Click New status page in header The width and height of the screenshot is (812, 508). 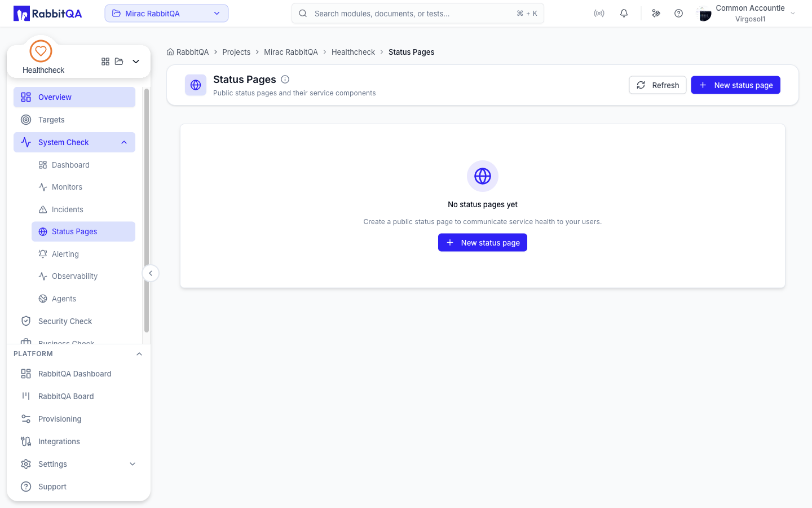coord(735,85)
